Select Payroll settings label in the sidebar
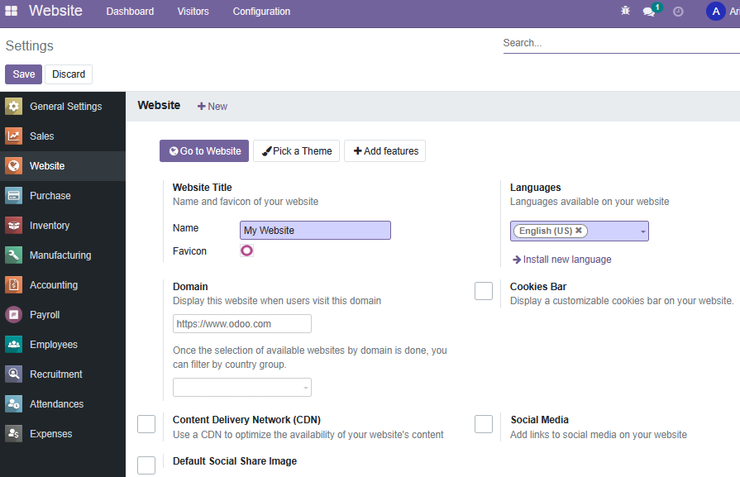This screenshot has width=740, height=477. (x=44, y=315)
